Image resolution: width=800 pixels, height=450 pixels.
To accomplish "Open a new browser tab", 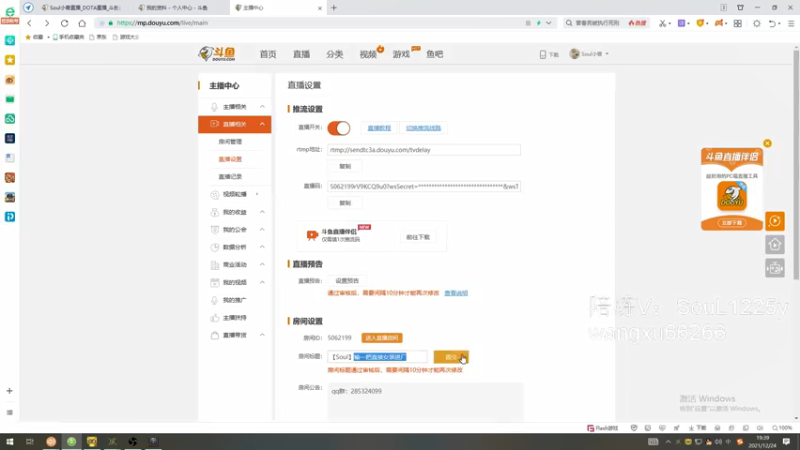I will click(334, 8).
